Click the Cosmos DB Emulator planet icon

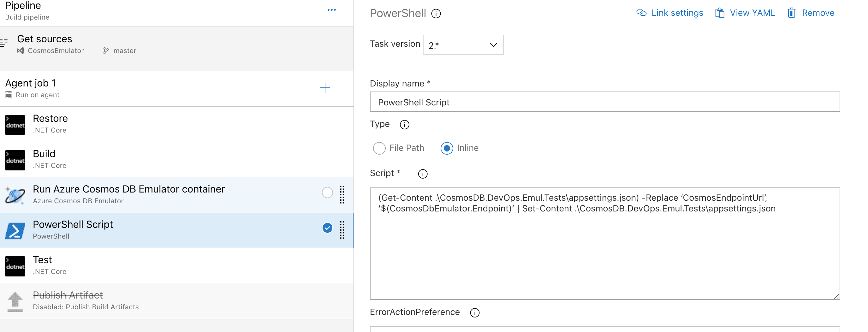(15, 195)
